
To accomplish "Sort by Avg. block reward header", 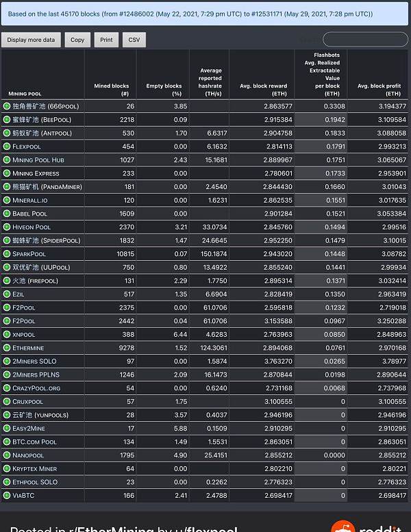I will click(262, 75).
